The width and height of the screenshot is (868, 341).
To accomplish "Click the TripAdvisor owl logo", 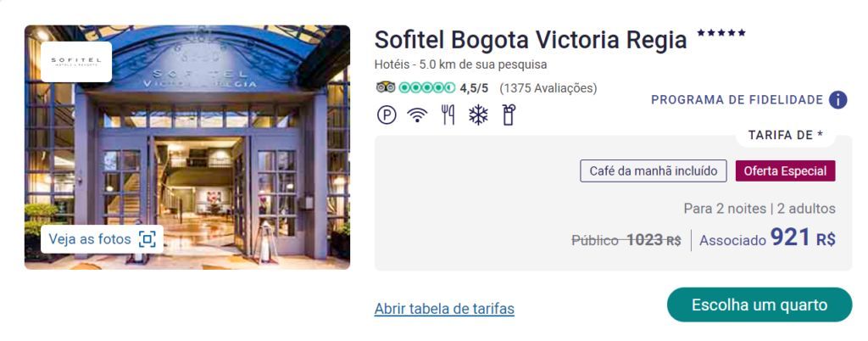I will pos(386,88).
